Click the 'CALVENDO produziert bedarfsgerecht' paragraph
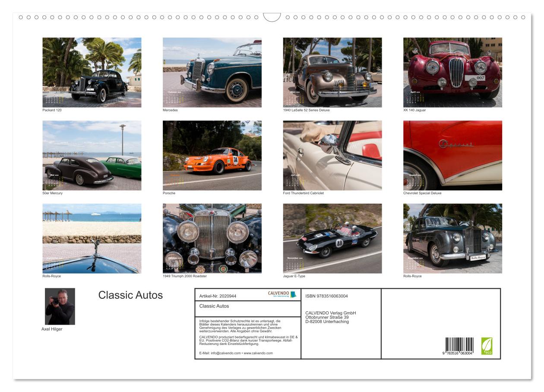Viewport: 544px width, 392px height. point(248,340)
